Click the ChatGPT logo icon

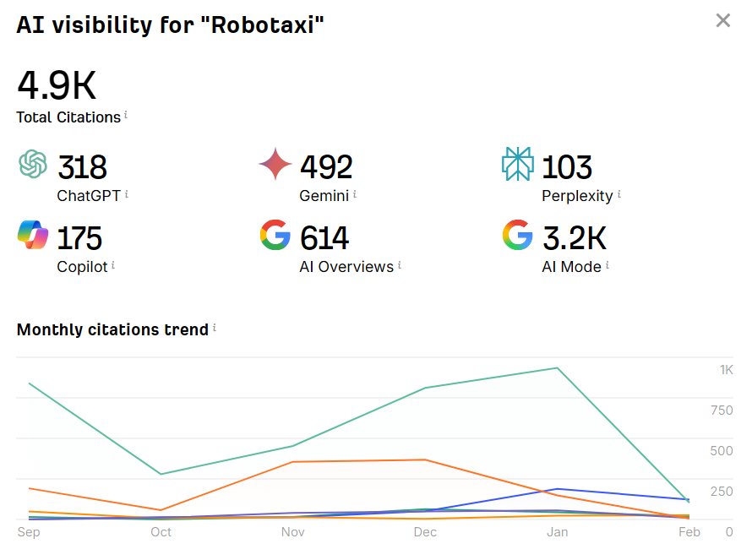pyautogui.click(x=33, y=164)
